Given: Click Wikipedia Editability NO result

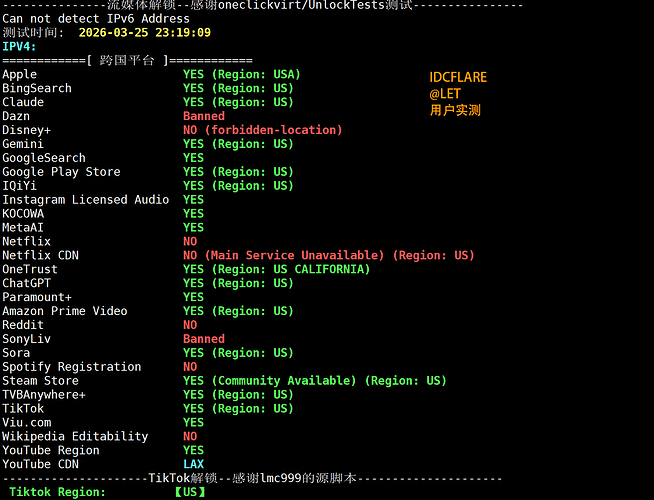Looking at the screenshot, I should coord(190,436).
